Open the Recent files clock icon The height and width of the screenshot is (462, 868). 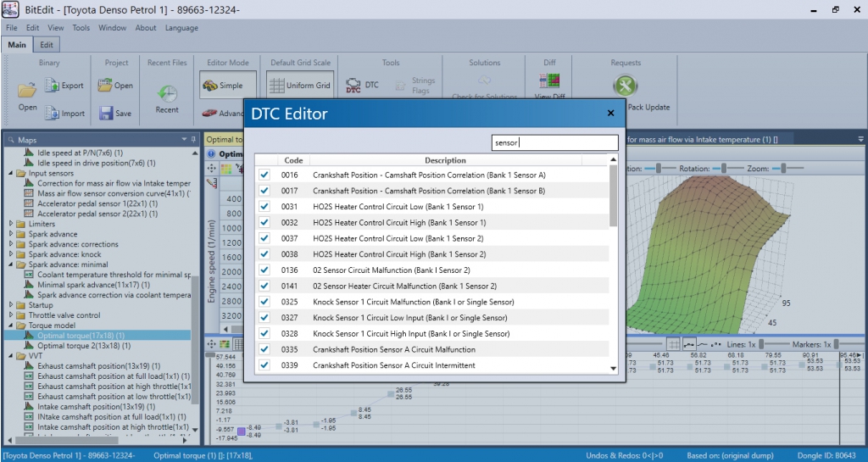point(167,92)
